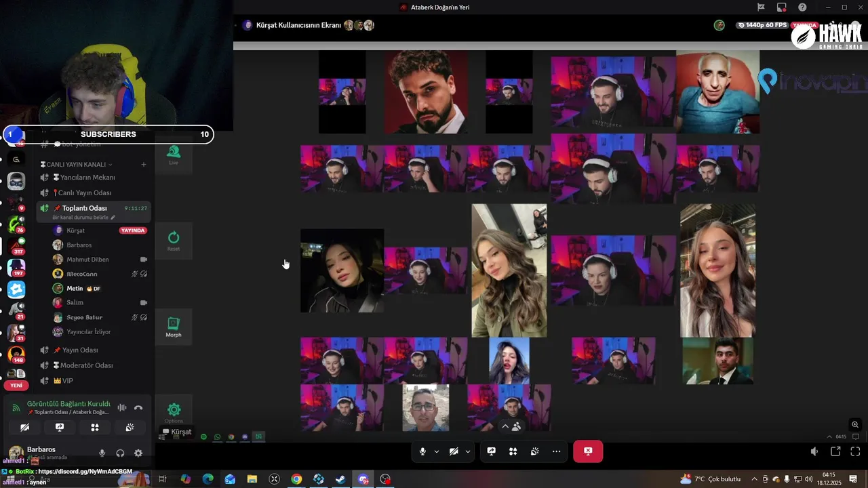868x488 pixels.
Task: Click share screen icon in call bar
Action: [492, 451]
